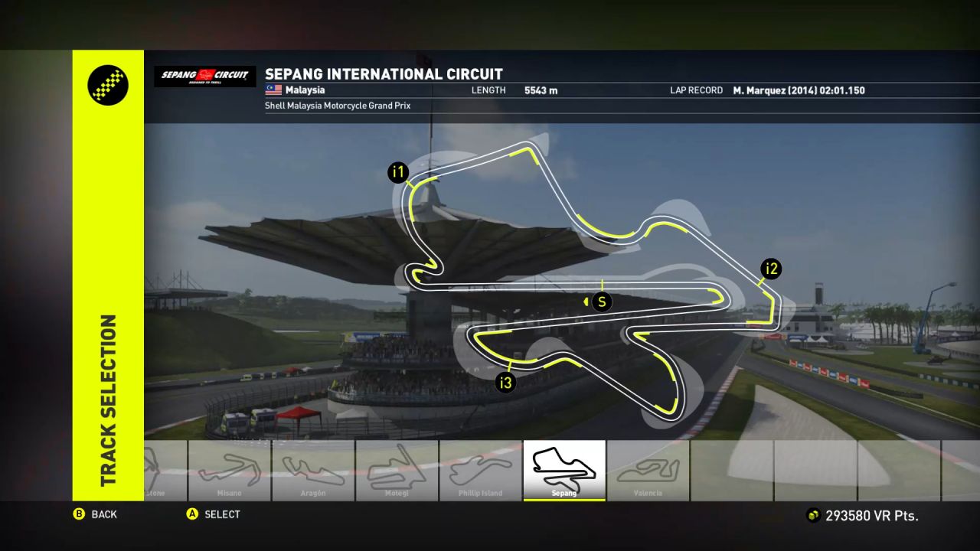The height and width of the screenshot is (551, 980).
Task: Click the 293580 VR Pts. balance
Action: coord(871,516)
